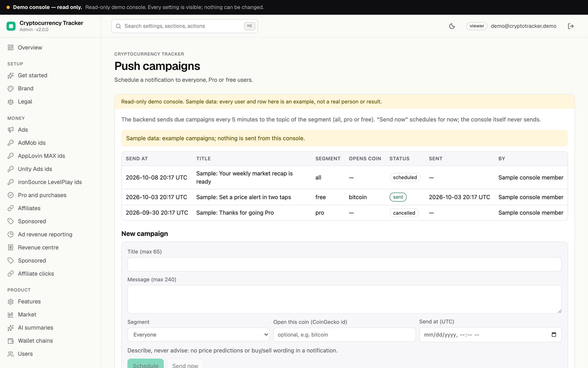The image size is (588, 368).
Task: Open the Segment dropdown showing Everyone
Action: 198,335
